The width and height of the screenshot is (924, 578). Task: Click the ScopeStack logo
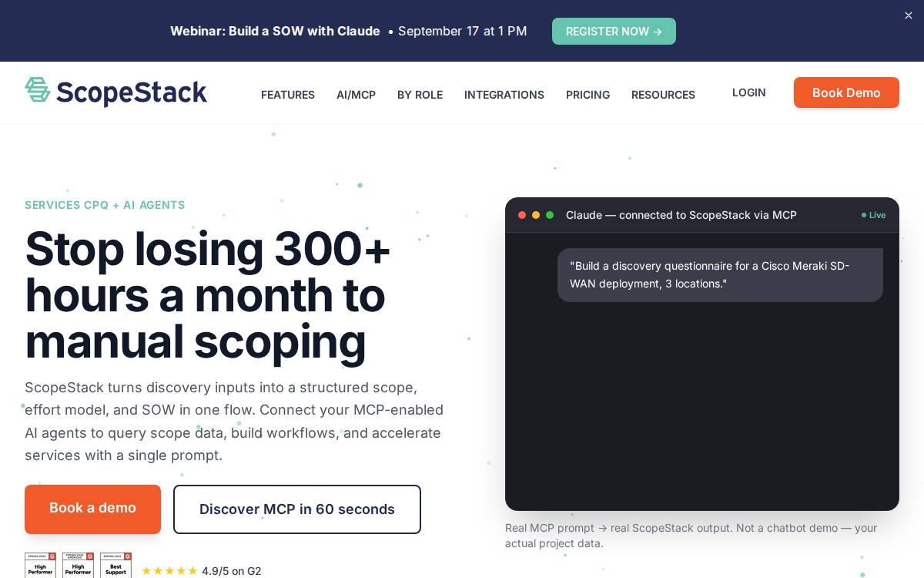[115, 92]
